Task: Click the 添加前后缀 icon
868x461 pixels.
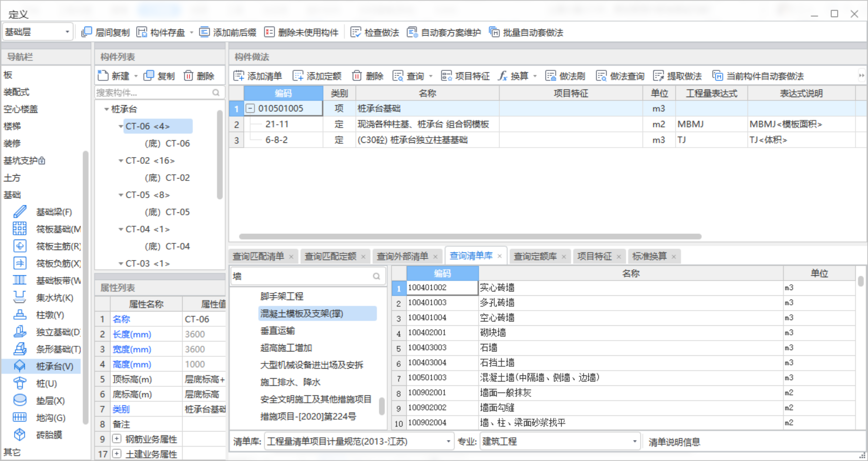Action: (x=204, y=32)
